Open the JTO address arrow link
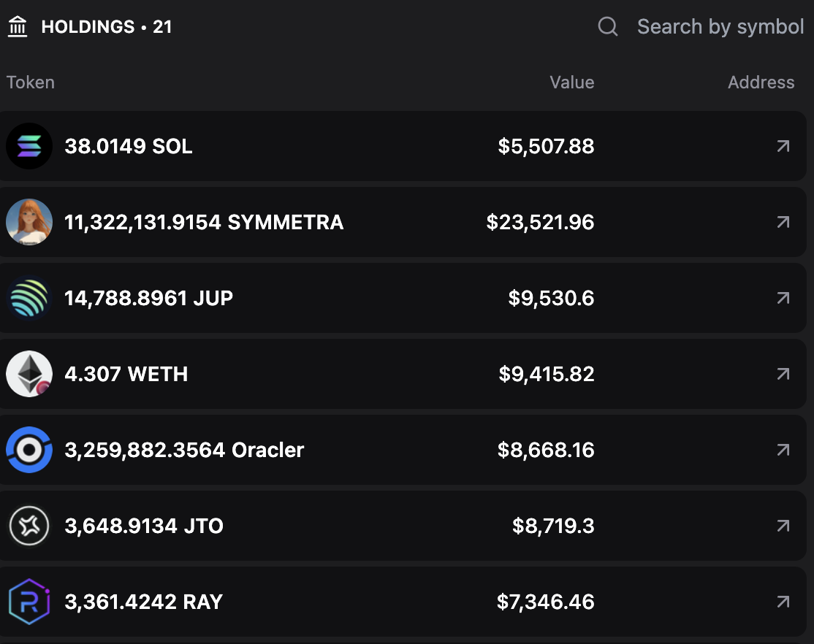The image size is (814, 644). (x=783, y=526)
